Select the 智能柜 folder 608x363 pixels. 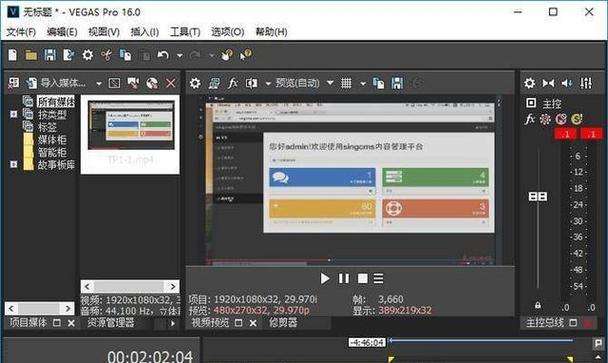point(52,152)
